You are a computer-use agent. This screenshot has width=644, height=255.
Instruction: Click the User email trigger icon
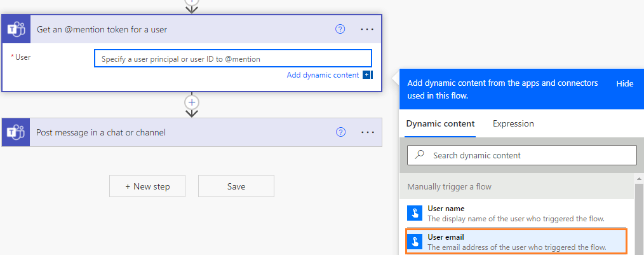(x=415, y=242)
